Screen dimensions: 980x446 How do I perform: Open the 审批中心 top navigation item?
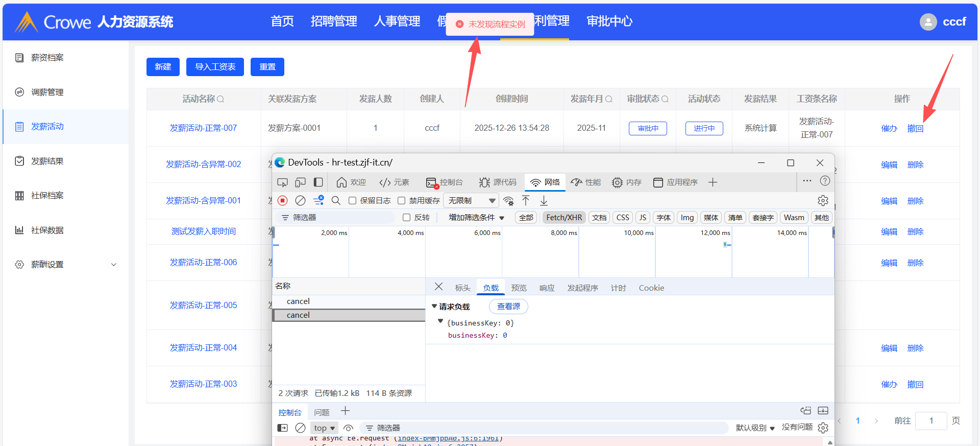(x=609, y=21)
